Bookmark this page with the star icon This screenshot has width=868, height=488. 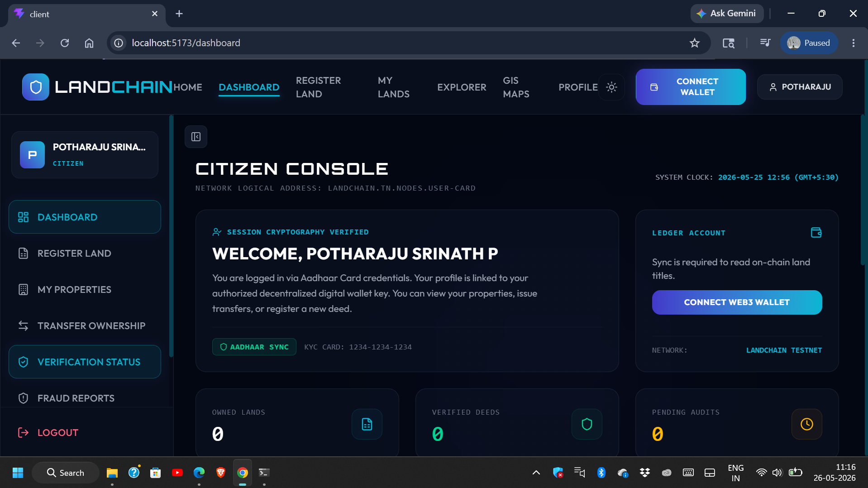pyautogui.click(x=694, y=43)
